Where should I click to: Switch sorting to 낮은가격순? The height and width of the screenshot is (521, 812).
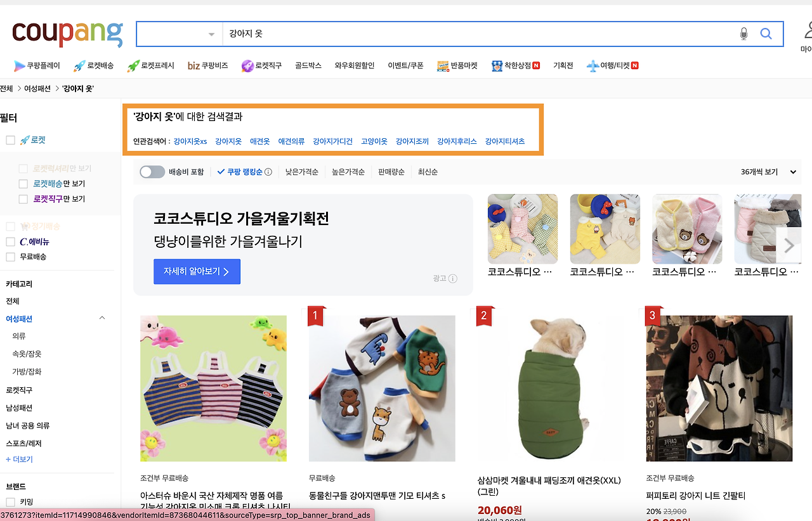(x=301, y=171)
